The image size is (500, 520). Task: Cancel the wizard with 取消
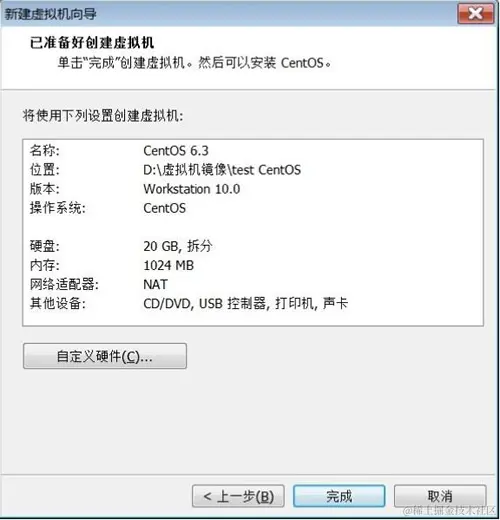click(440, 496)
